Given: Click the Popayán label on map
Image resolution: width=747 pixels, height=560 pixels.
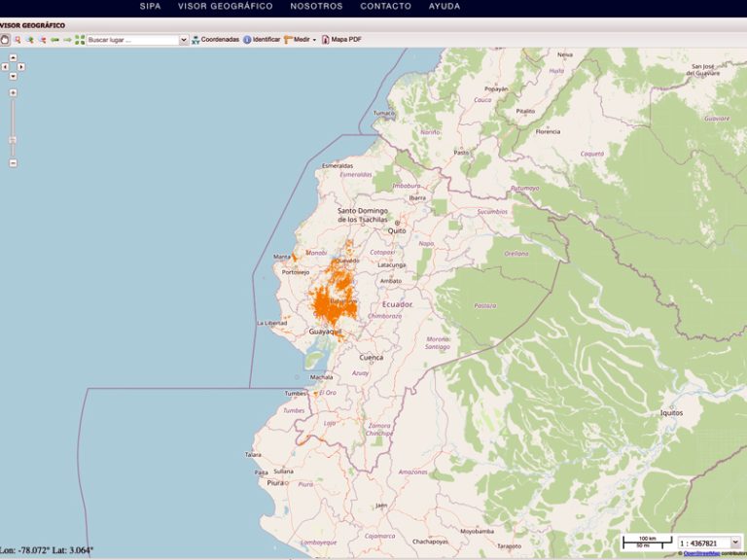Looking at the screenshot, I should tap(496, 89).
